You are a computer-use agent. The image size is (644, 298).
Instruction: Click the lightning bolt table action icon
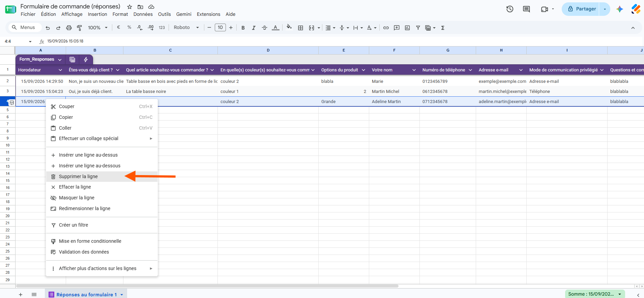(86, 60)
